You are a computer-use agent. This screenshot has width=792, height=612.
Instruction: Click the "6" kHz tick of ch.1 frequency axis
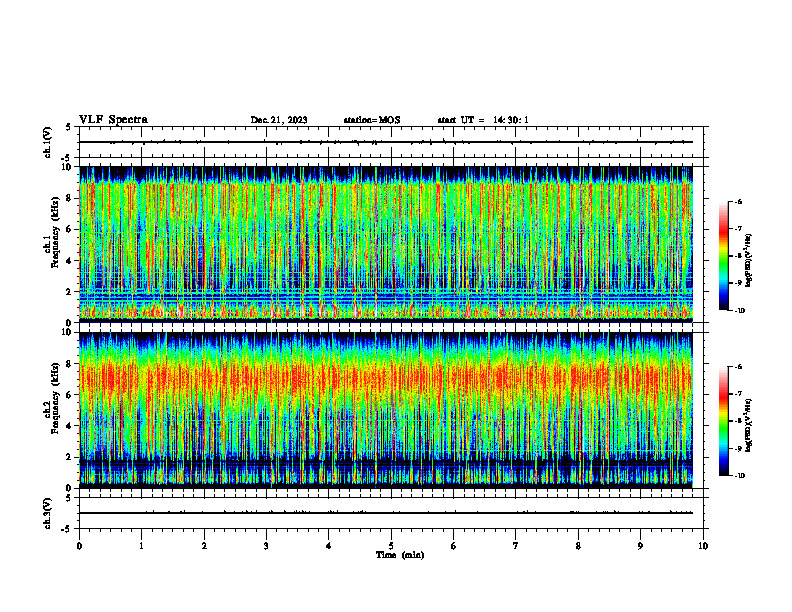pos(70,229)
